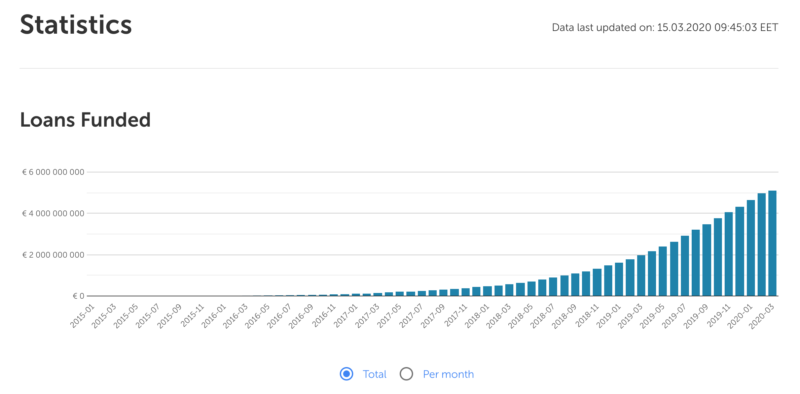800x394 pixels.
Task: Click the 2018-11 bar in chart
Action: 597,282
